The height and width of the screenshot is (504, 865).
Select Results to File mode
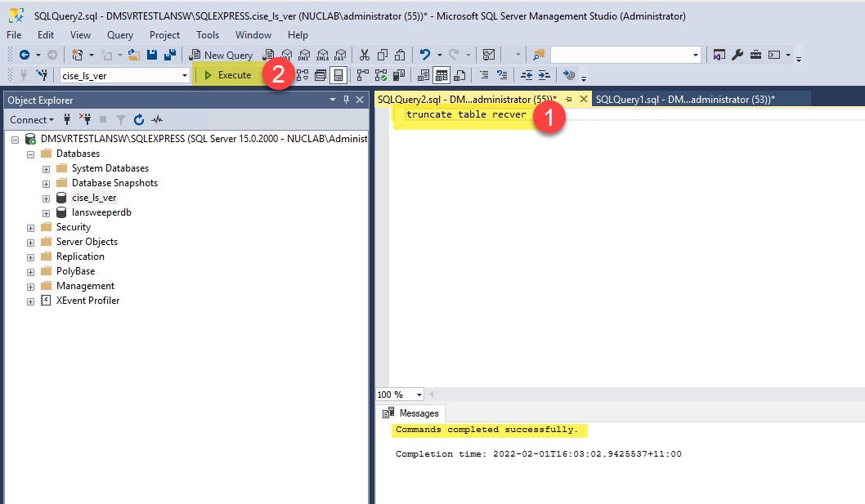(459, 75)
